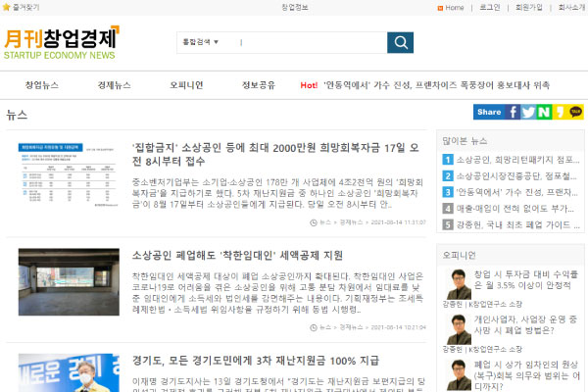Viewport: 588px width, 392px height.
Task: Open the 희망회복자금 table thumbnail
Action: tap(69, 174)
